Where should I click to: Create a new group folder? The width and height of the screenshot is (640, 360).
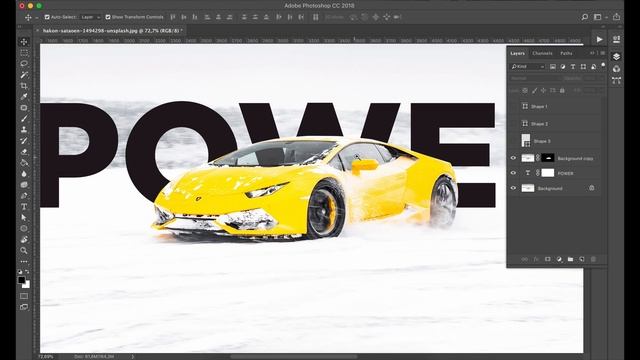(x=571, y=259)
